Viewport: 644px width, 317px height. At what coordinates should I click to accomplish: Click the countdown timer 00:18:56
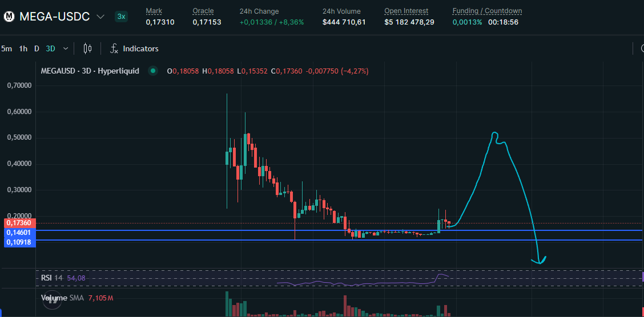[x=503, y=22]
